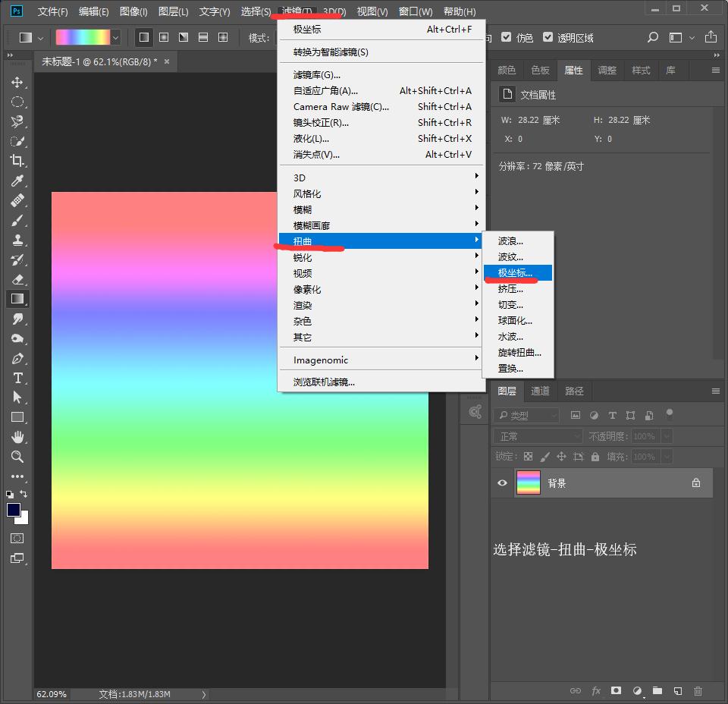
Task: Click the 背景 layer thumbnail
Action: [529, 483]
